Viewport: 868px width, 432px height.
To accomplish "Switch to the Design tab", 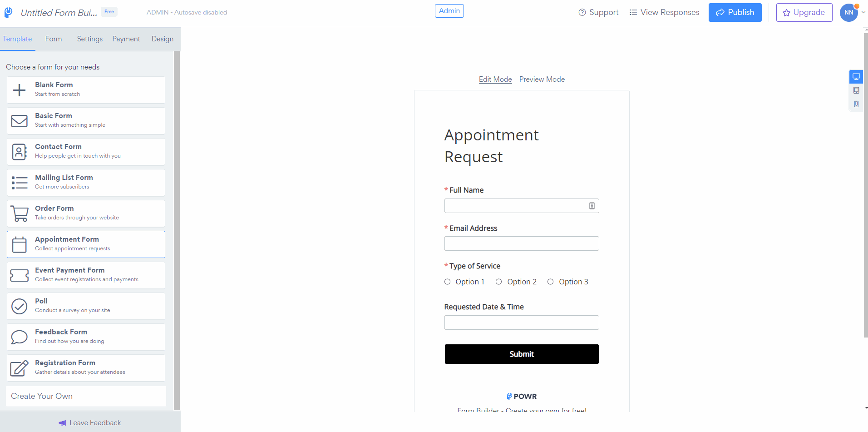I will click(163, 39).
